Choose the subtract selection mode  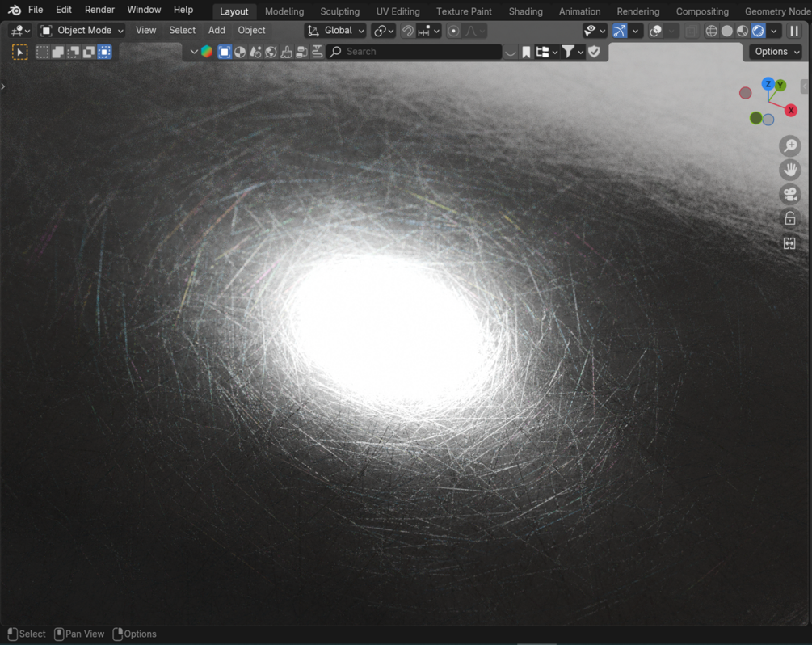[74, 52]
